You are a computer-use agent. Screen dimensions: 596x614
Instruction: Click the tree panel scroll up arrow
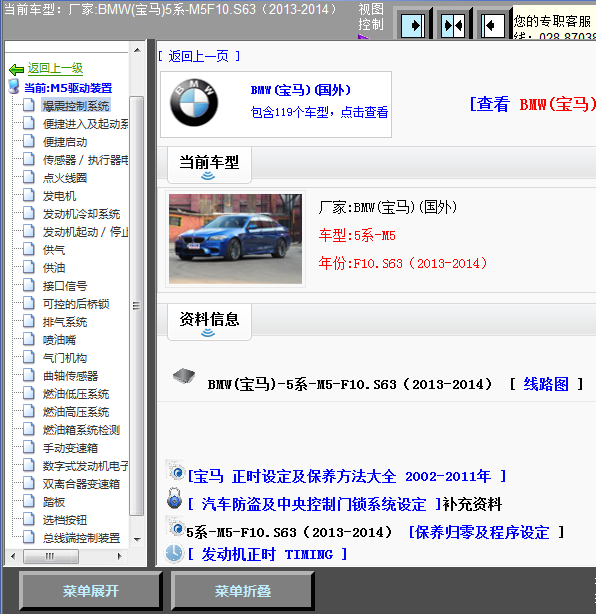click(x=137, y=50)
